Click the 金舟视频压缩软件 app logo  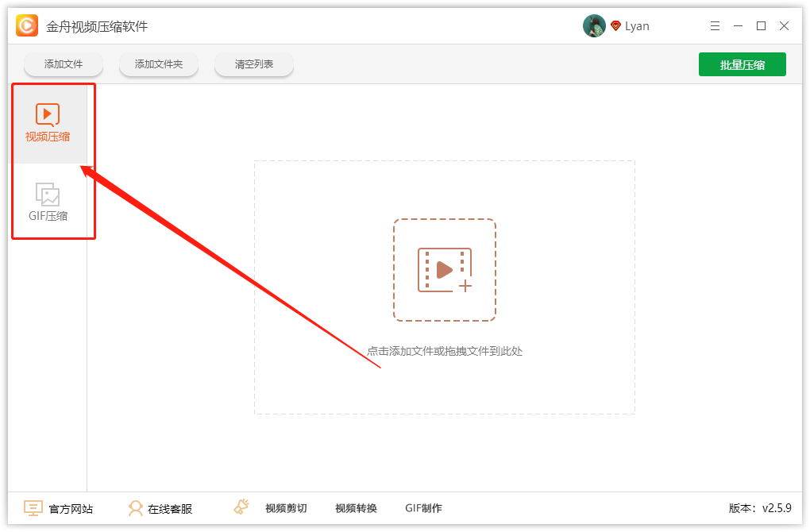pyautogui.click(x=27, y=26)
